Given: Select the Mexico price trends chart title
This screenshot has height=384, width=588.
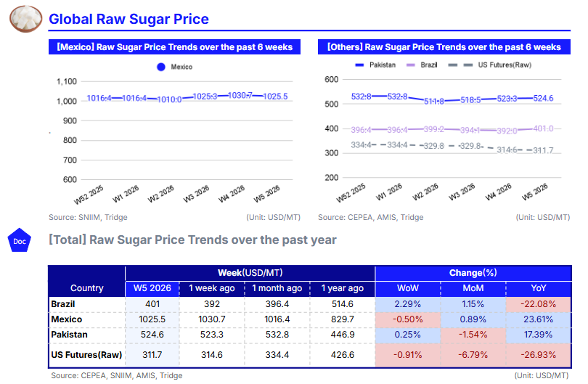Looking at the screenshot, I should point(174,47).
